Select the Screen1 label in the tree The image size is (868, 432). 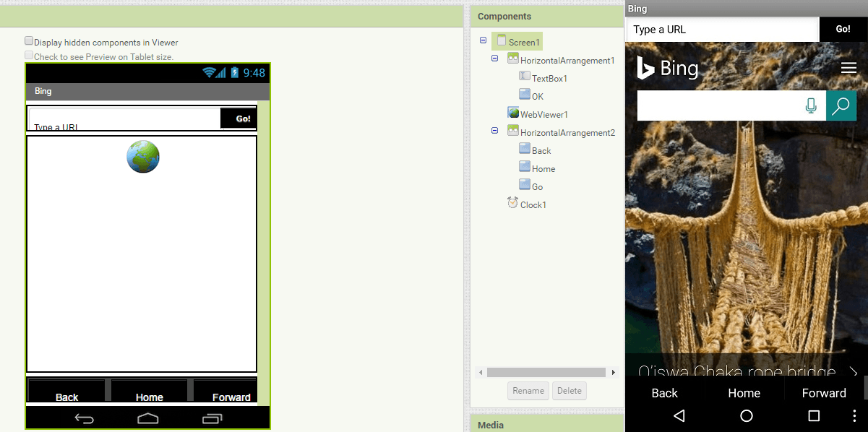pyautogui.click(x=524, y=42)
